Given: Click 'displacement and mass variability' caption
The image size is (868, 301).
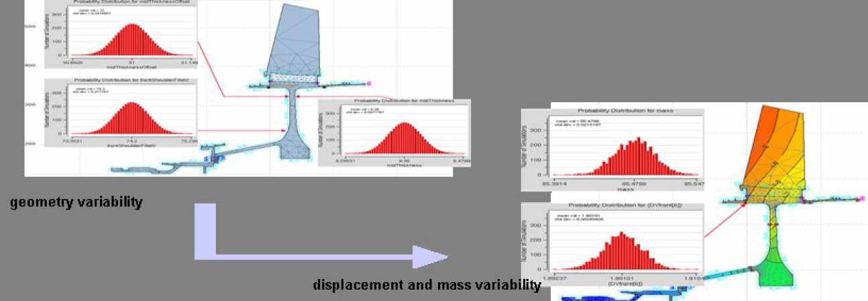Looking at the screenshot, I should pyautogui.click(x=427, y=285).
